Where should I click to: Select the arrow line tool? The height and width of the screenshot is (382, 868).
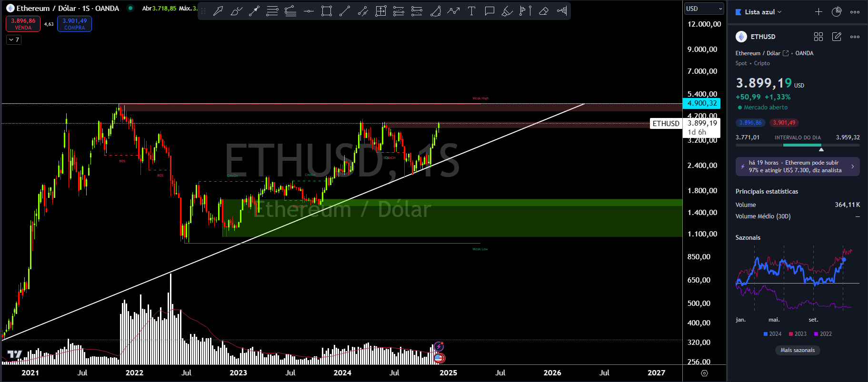(254, 11)
